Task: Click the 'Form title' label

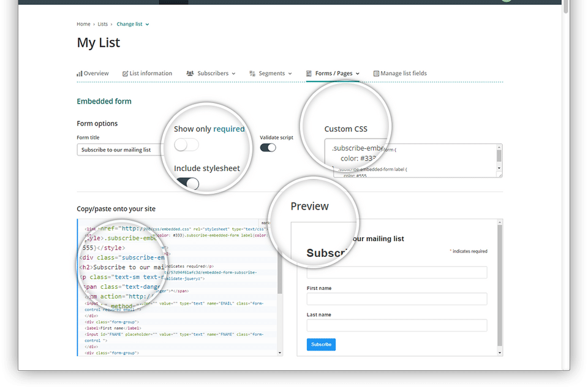Action: [88, 138]
